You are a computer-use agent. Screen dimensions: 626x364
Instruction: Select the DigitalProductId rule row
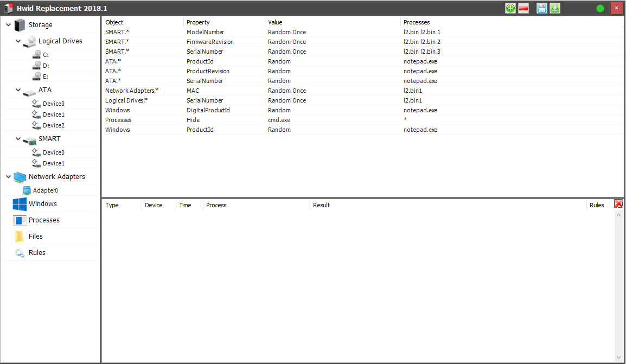pyautogui.click(x=362, y=110)
